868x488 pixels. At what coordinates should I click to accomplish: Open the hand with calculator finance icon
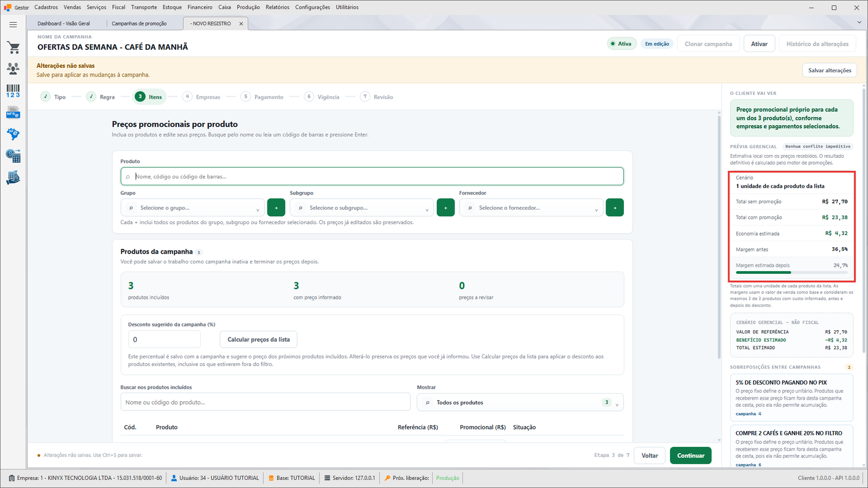click(13, 177)
